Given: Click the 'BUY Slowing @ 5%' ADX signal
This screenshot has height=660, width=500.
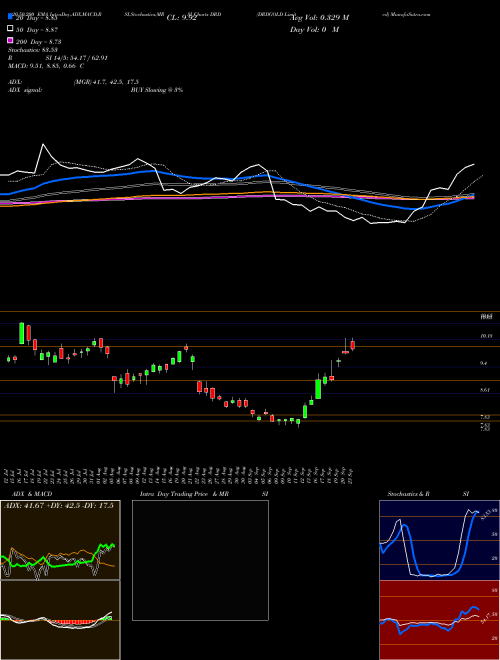Looking at the screenshot, I should pyautogui.click(x=157, y=90).
